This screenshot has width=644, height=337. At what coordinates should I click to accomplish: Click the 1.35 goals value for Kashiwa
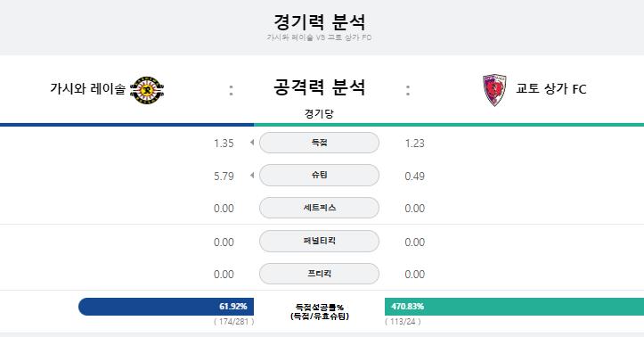pyautogui.click(x=224, y=144)
